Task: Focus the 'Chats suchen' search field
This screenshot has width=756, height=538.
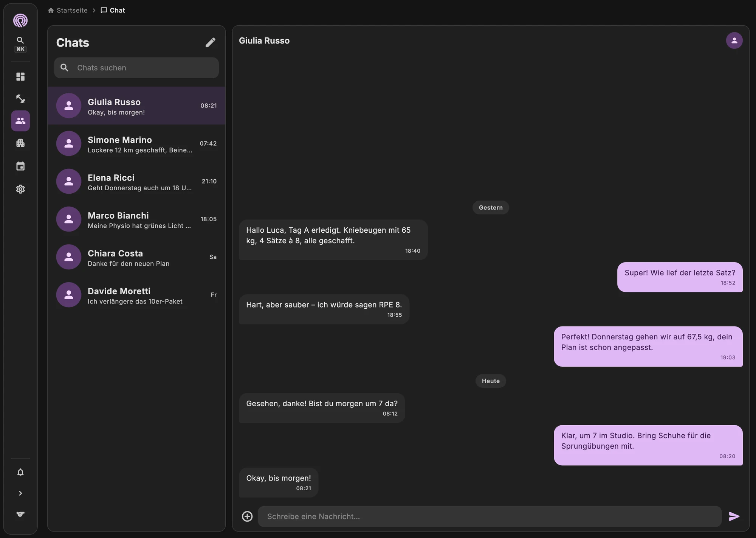Action: (x=136, y=68)
